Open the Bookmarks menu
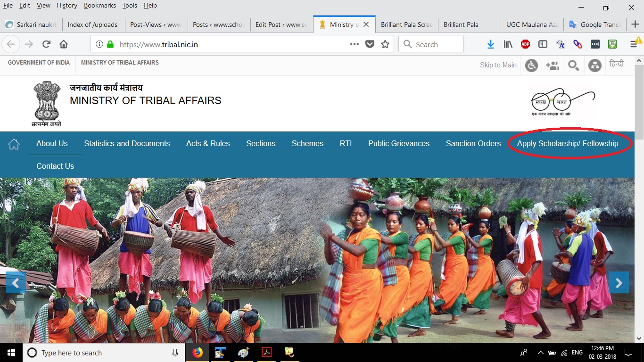 pyautogui.click(x=99, y=6)
